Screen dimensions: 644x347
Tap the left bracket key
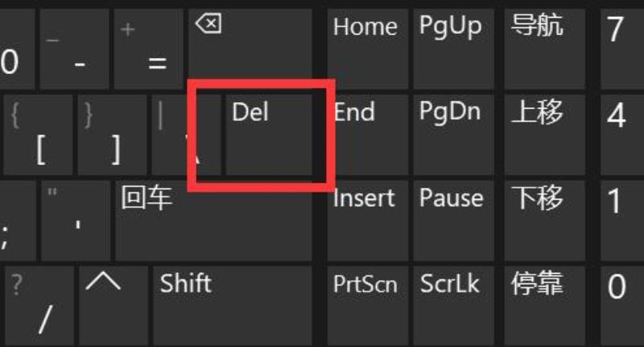pyautogui.click(x=38, y=134)
